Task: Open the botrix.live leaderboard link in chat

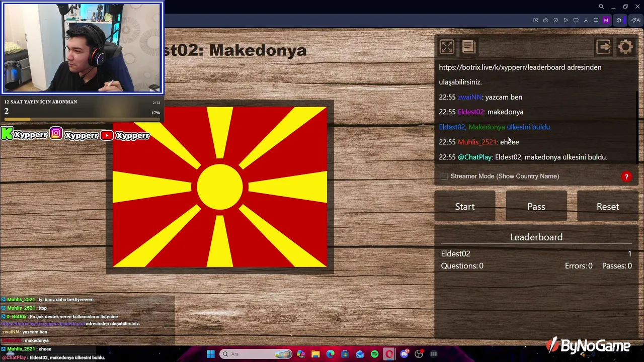Action: (x=502, y=67)
